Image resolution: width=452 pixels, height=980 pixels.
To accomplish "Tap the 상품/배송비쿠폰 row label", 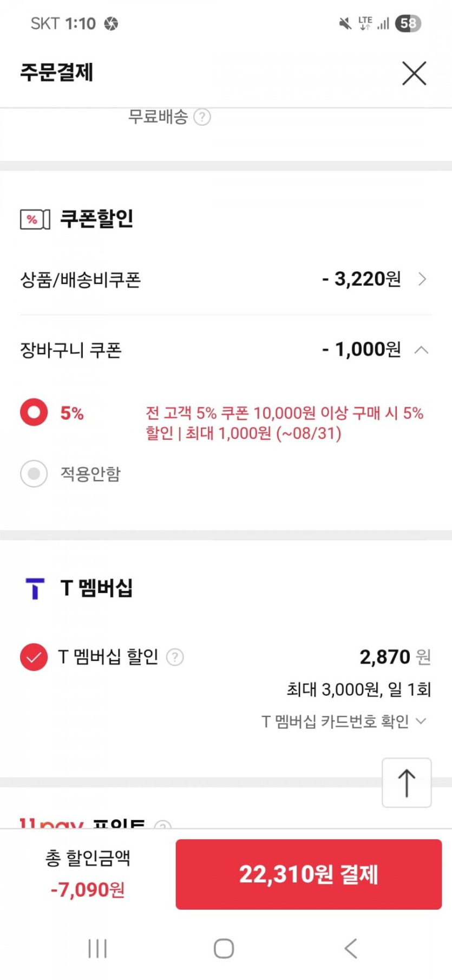I will pos(81,280).
